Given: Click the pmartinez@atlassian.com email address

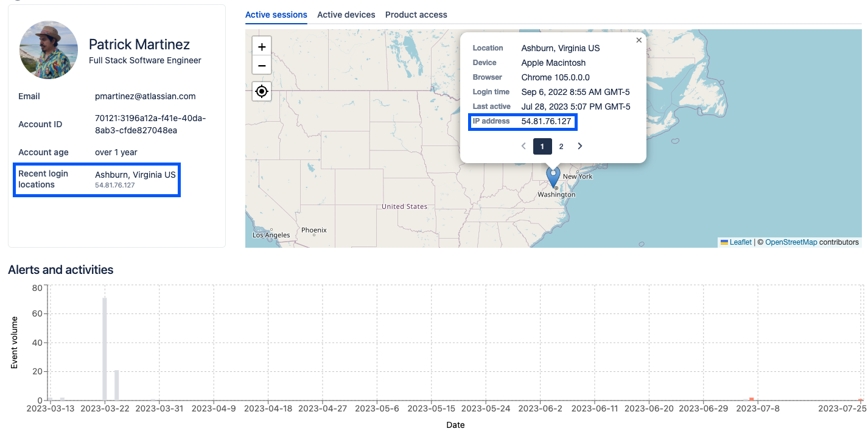Looking at the screenshot, I should click(x=145, y=96).
